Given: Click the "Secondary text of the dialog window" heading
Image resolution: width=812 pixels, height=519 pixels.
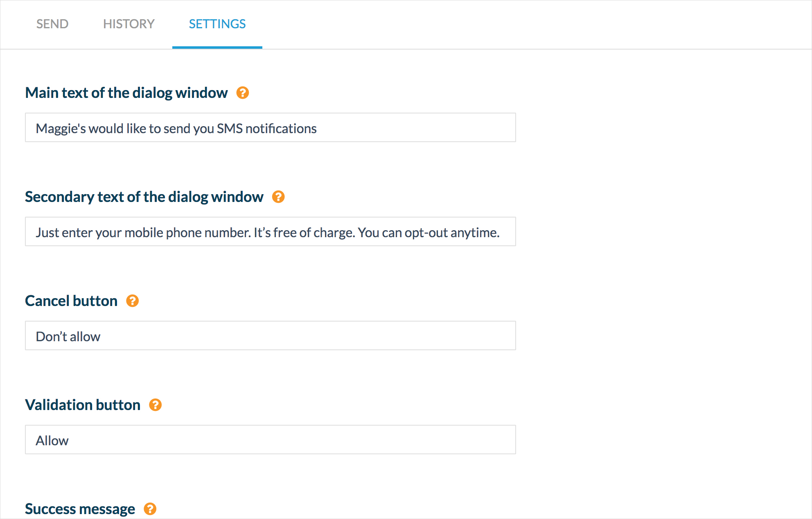Looking at the screenshot, I should coord(144,197).
